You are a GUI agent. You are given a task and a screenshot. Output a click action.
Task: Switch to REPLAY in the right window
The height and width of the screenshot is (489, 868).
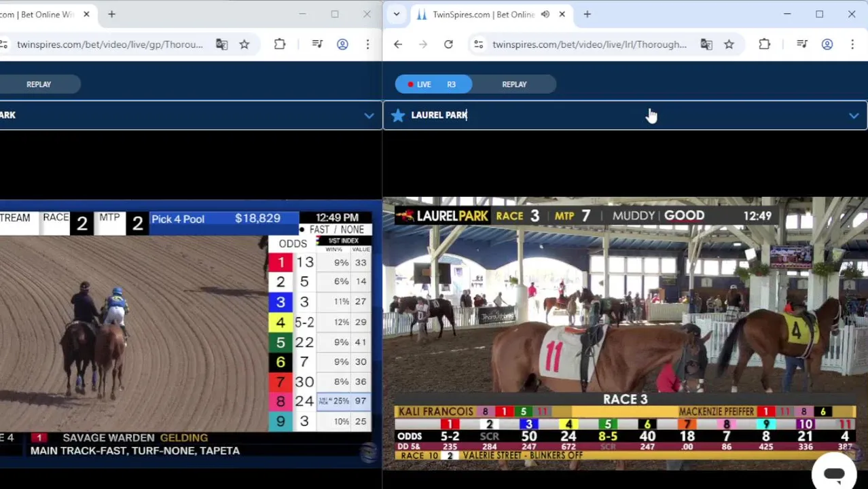click(x=514, y=84)
